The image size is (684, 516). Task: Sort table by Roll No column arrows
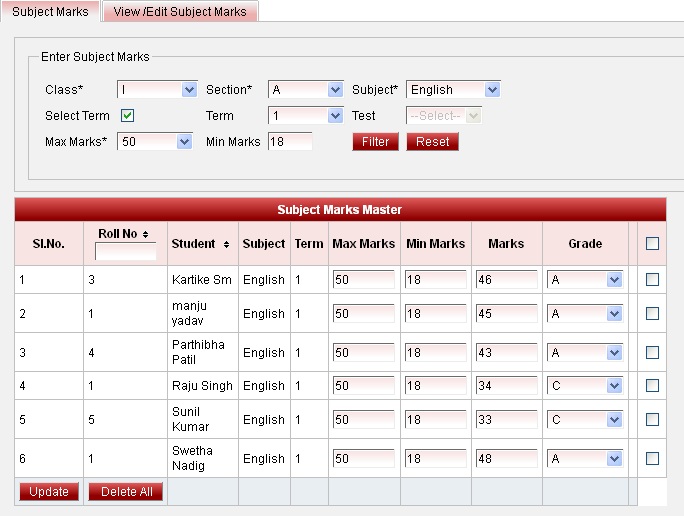pos(146,233)
